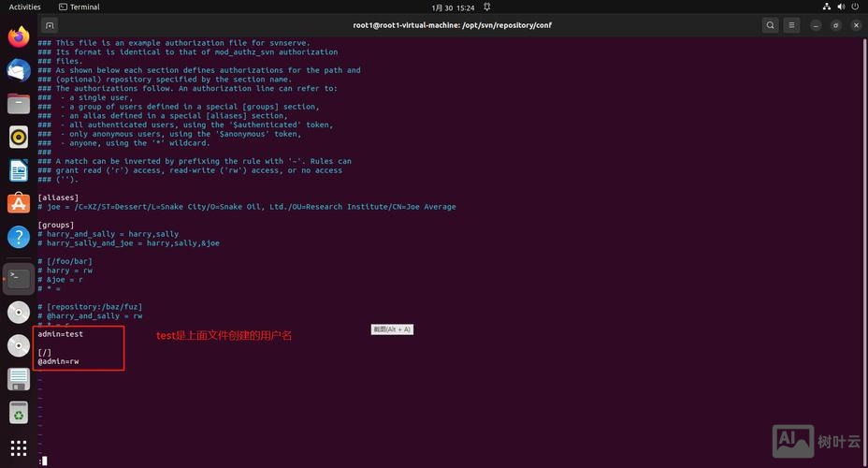The height and width of the screenshot is (468, 868).
Task: Open system menu via power icon
Action: click(x=853, y=7)
